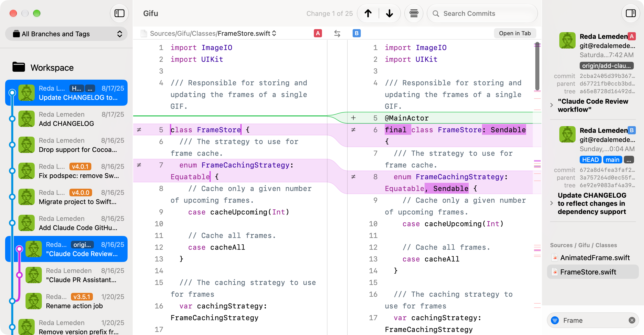Click the main branch badge

click(x=612, y=160)
